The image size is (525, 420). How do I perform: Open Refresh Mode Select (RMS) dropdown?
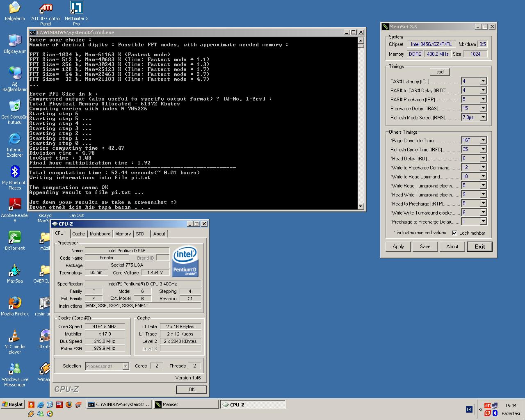pyautogui.click(x=483, y=117)
